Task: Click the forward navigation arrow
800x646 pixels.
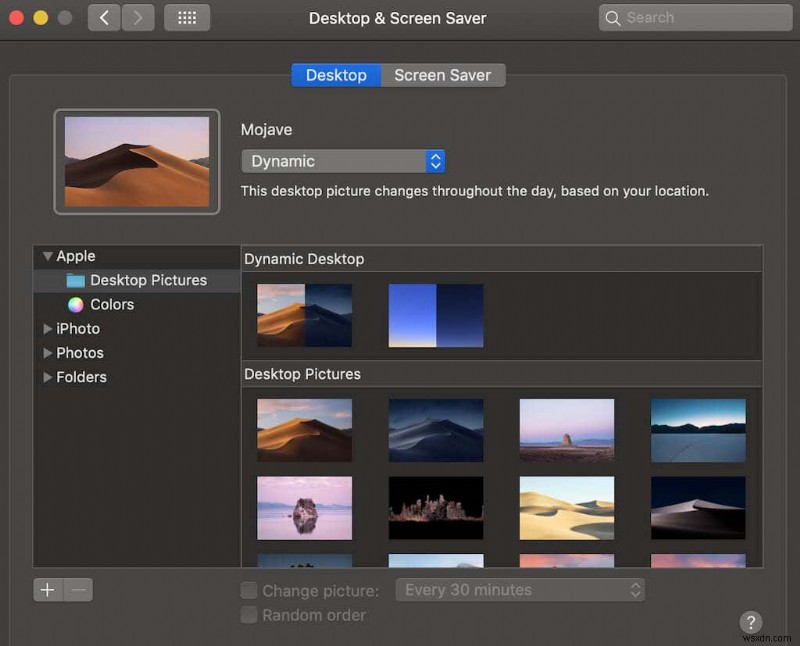Action: tap(138, 17)
